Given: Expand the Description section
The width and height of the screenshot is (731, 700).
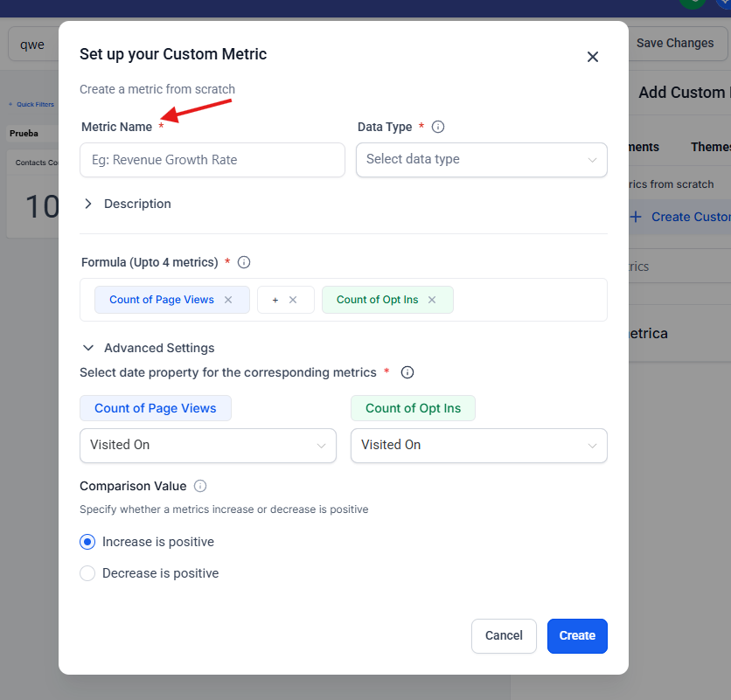Looking at the screenshot, I should pos(88,204).
